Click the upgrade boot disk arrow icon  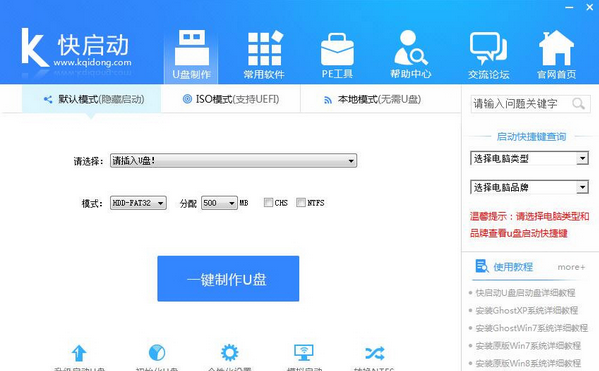coord(79,353)
